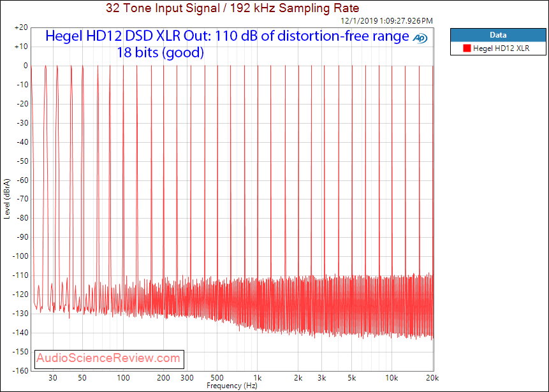Click the "30" frequency axis tick
549x392 pixels.
click(x=53, y=378)
